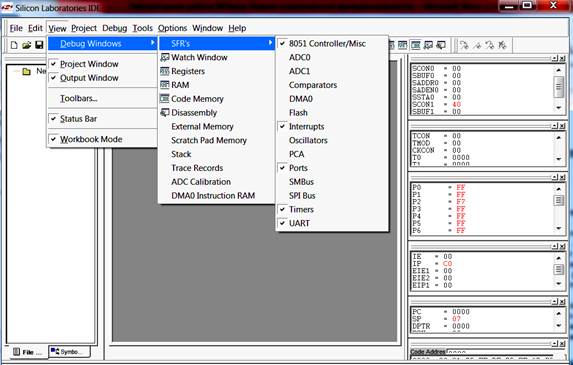Click the Watch Window toolbar icon
This screenshot has height=365, width=573.
(428, 45)
